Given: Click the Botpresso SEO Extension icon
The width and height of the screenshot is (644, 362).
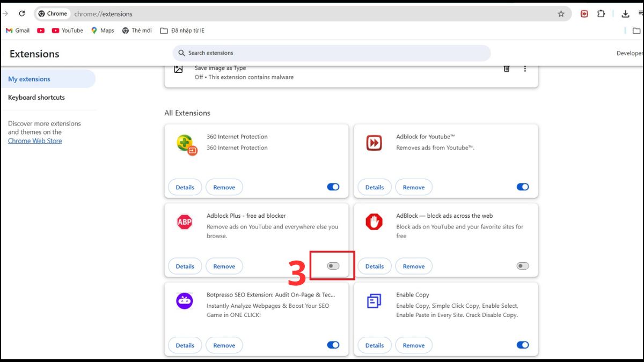Looking at the screenshot, I should 185,300.
